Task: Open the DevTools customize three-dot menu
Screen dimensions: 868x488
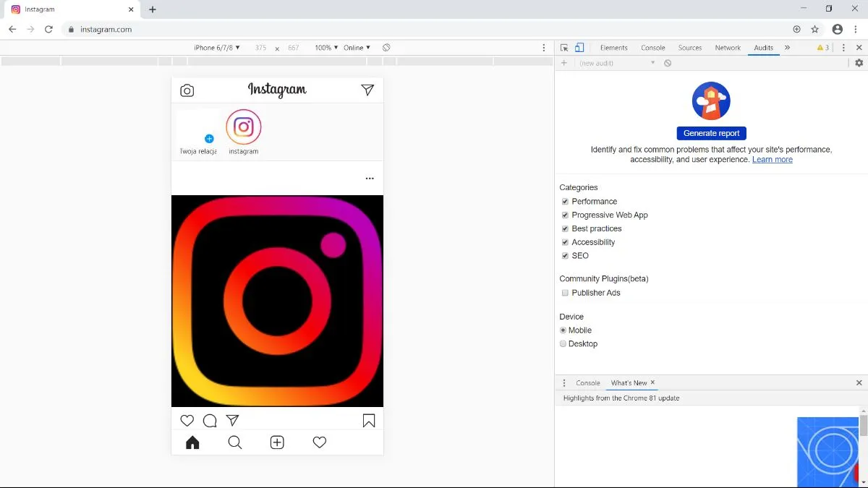Action: pyautogui.click(x=843, y=48)
